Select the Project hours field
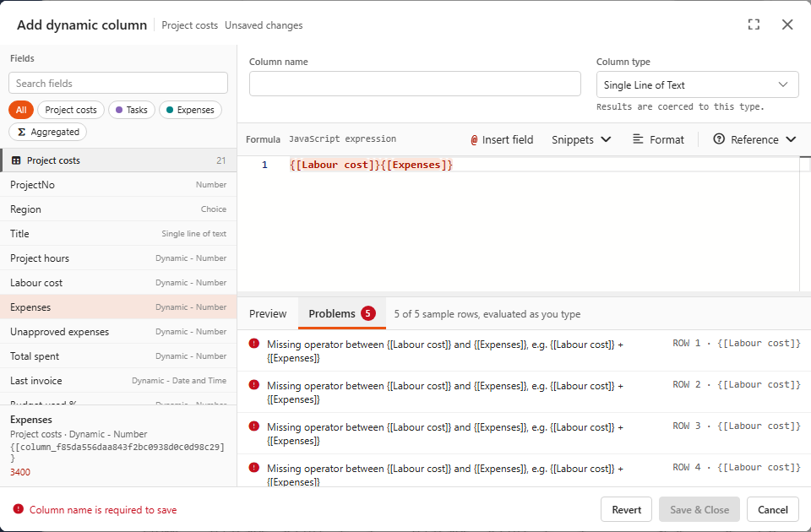Screen dimensions: 811x532 point(118,258)
